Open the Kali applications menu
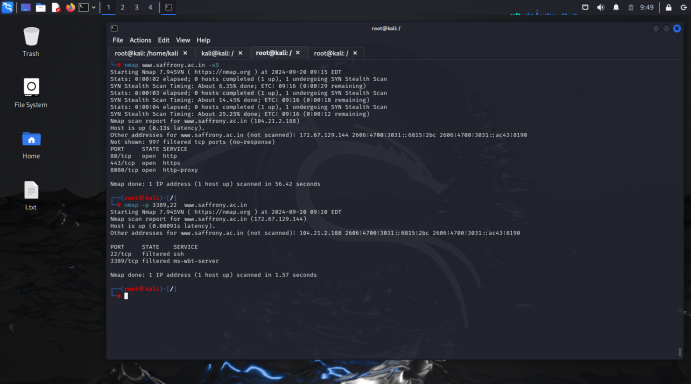The image size is (691, 384). [x=7, y=7]
